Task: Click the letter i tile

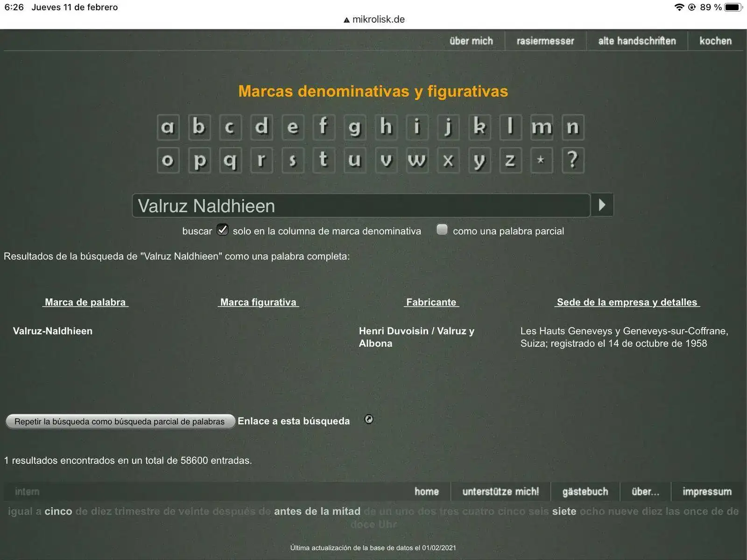Action: (x=417, y=127)
